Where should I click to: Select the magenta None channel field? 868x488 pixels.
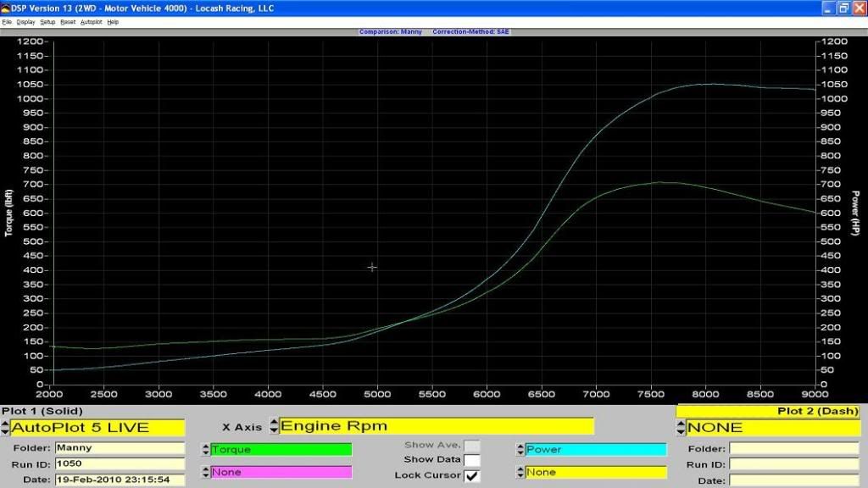click(x=281, y=472)
